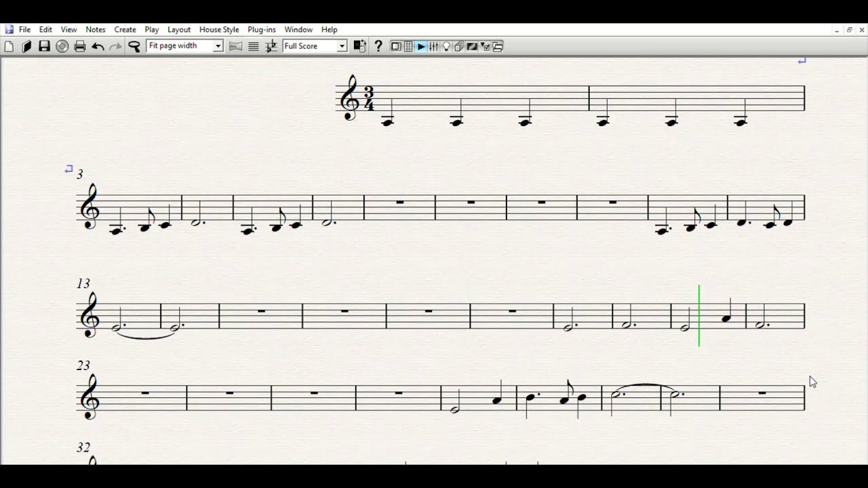Toggle the Parts window button

coord(459,46)
